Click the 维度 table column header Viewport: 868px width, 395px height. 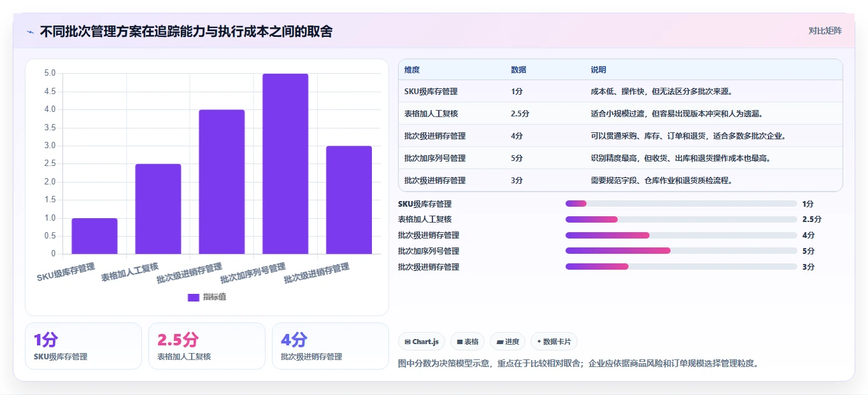412,70
